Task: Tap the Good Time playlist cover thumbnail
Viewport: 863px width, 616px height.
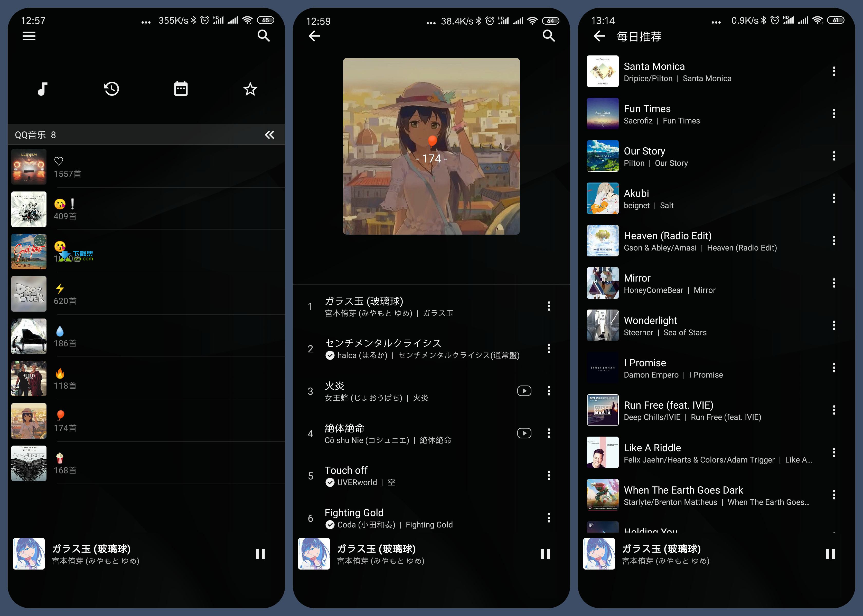Action: tap(29, 252)
